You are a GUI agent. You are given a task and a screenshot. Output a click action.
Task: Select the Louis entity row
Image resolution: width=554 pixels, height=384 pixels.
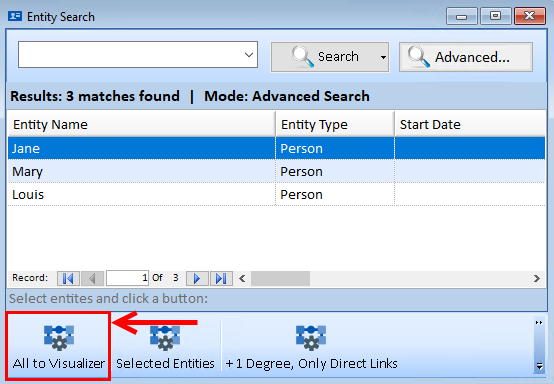click(276, 194)
